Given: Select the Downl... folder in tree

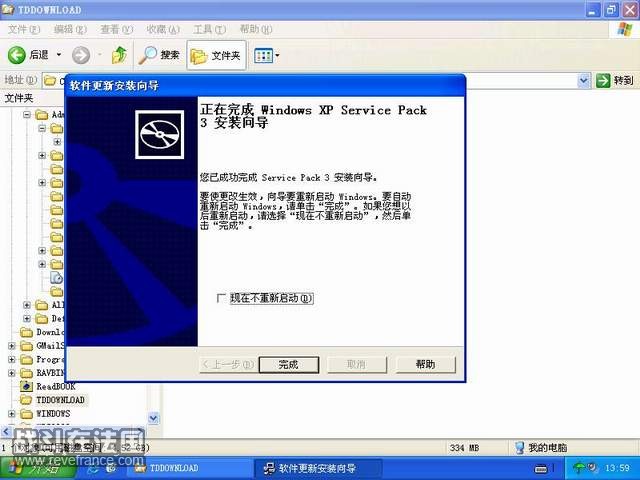Looking at the screenshot, I should pyautogui.click(x=50, y=332).
